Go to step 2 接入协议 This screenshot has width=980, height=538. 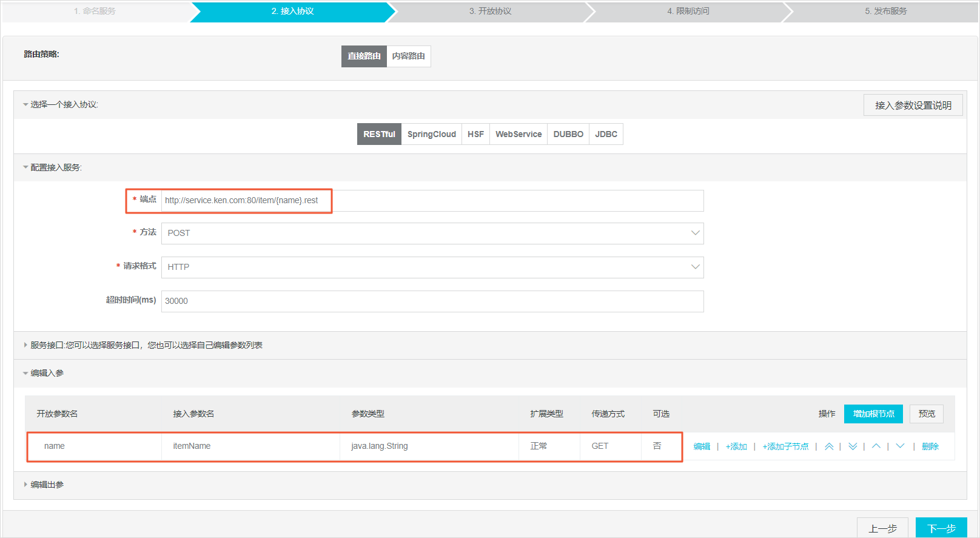[x=292, y=11]
